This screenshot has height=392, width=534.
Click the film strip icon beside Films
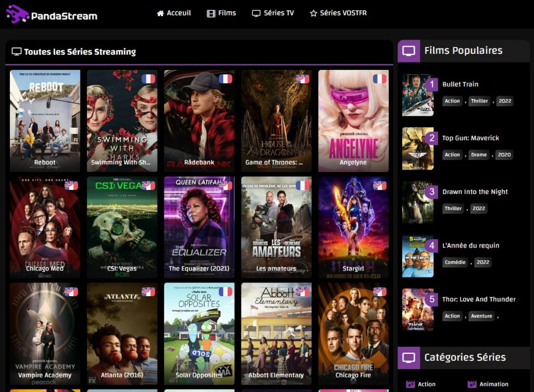pos(211,14)
